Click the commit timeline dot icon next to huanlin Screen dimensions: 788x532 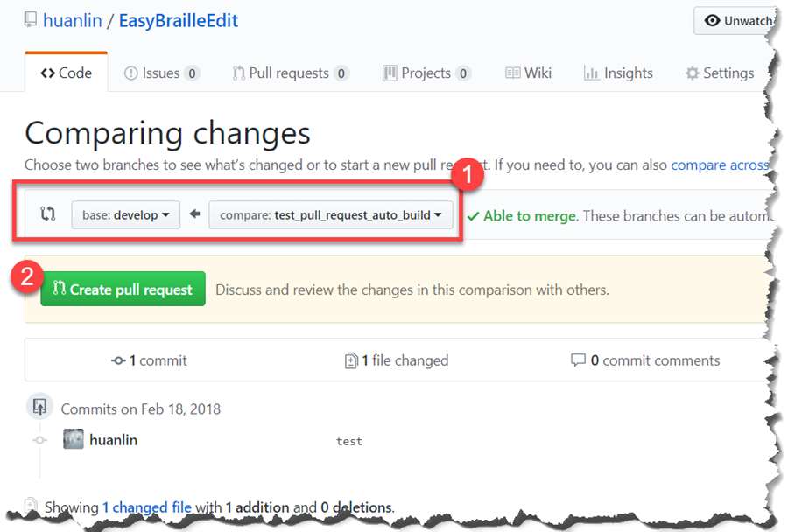tap(39, 440)
